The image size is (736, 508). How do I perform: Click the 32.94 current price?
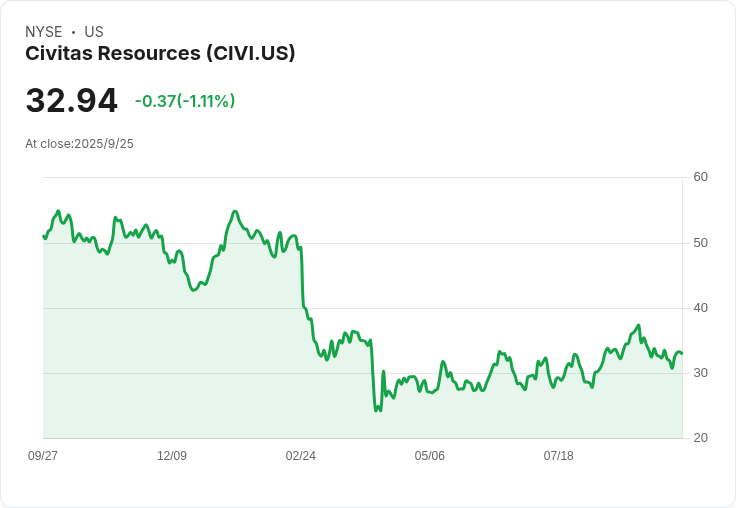71,101
